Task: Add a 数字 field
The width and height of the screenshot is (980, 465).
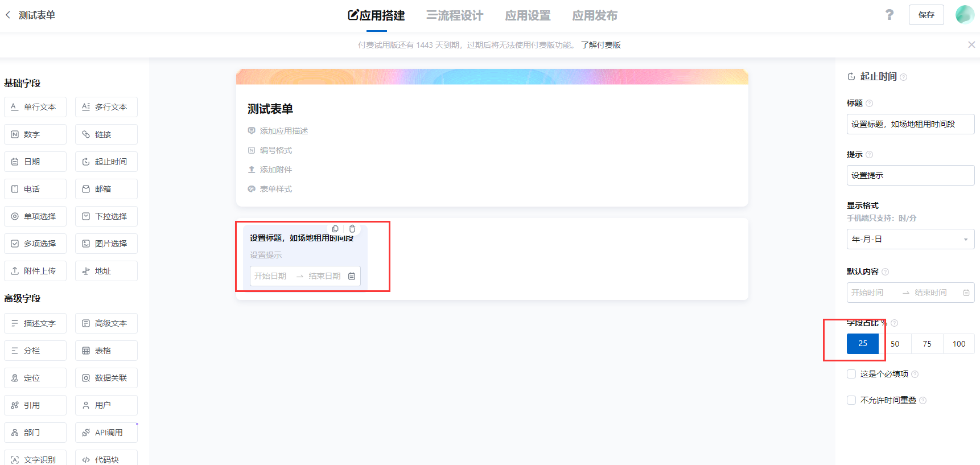Action: [x=35, y=134]
